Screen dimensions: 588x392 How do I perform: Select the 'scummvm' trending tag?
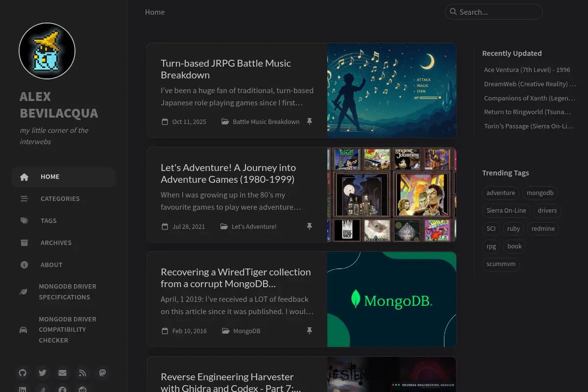[501, 264]
